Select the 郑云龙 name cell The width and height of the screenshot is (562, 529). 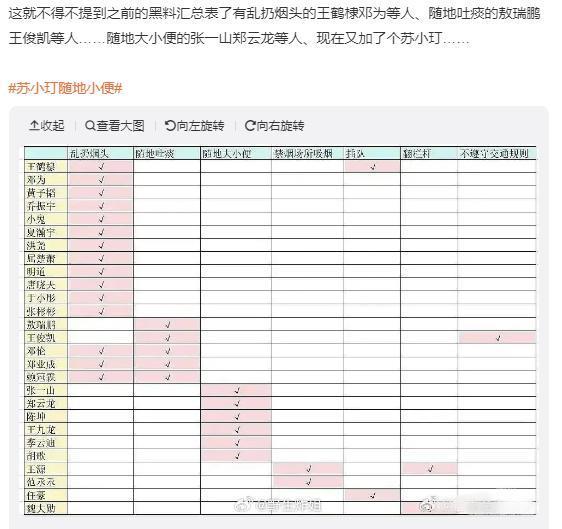pos(46,403)
